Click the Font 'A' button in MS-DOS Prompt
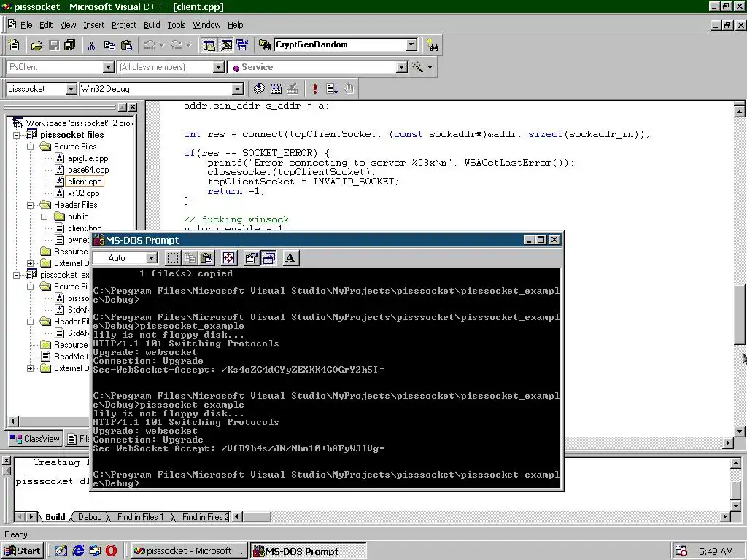Image resolution: width=747 pixels, height=560 pixels. pos(290,258)
